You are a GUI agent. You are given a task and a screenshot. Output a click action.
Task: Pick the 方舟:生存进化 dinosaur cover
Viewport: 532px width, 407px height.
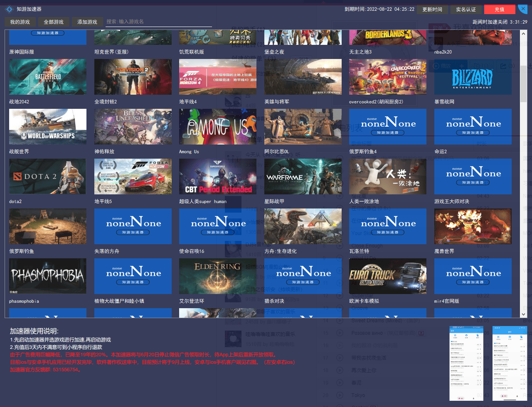coord(303,226)
